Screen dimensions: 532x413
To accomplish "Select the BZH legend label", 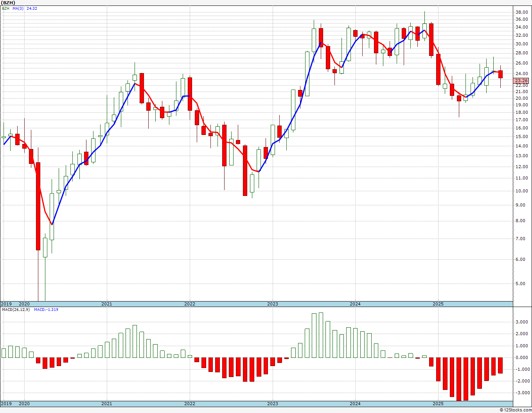I will [6, 8].
